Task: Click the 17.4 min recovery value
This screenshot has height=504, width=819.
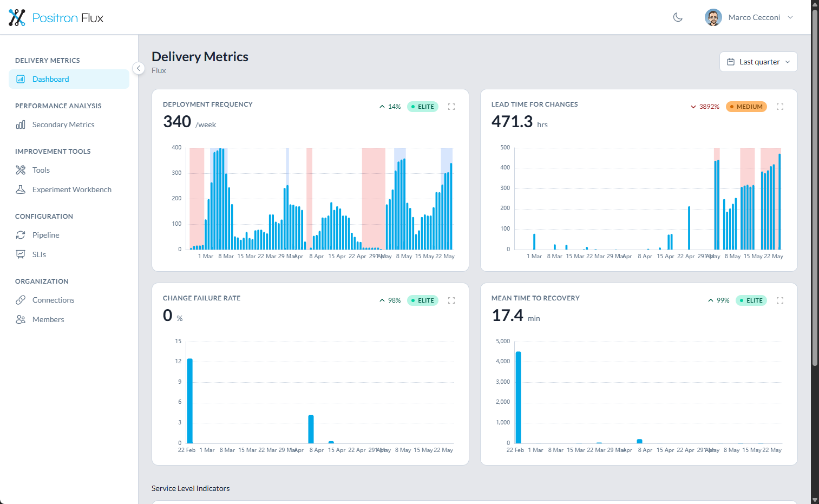Action: click(516, 316)
